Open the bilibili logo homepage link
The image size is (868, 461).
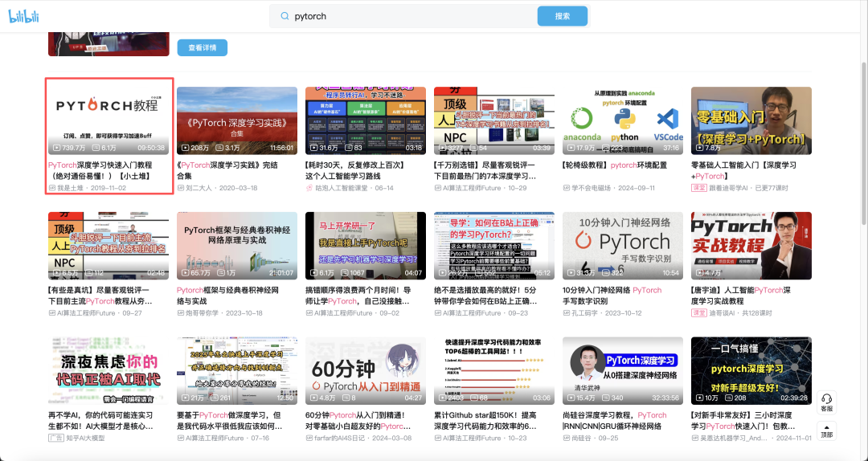(23, 16)
